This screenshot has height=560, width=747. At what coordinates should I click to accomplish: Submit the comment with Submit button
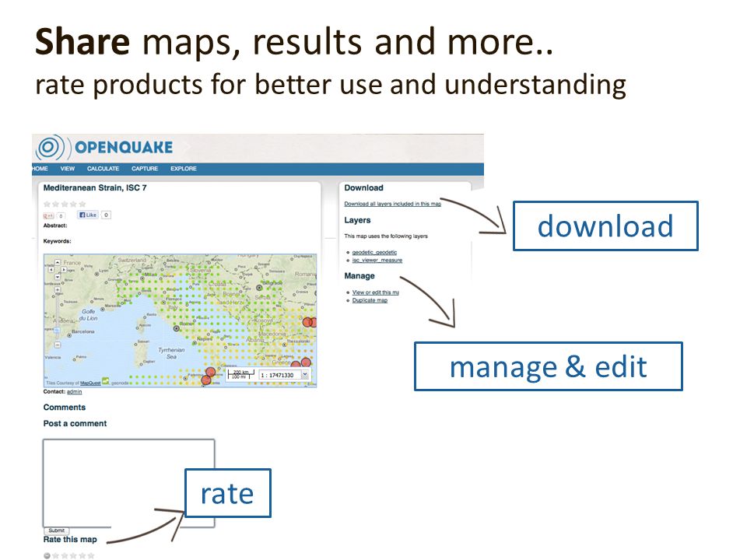[57, 530]
